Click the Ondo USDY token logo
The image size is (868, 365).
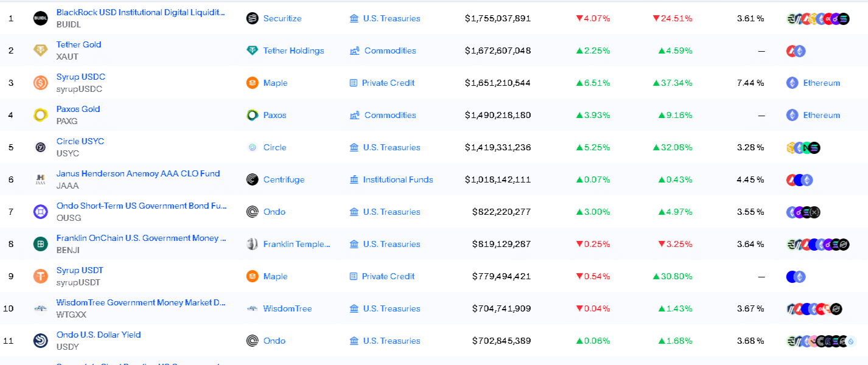coord(41,341)
